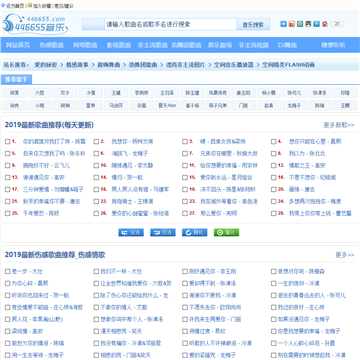Select singer 郑源
The height and width of the screenshot is (360, 360).
pyautogui.click(x=14, y=93)
